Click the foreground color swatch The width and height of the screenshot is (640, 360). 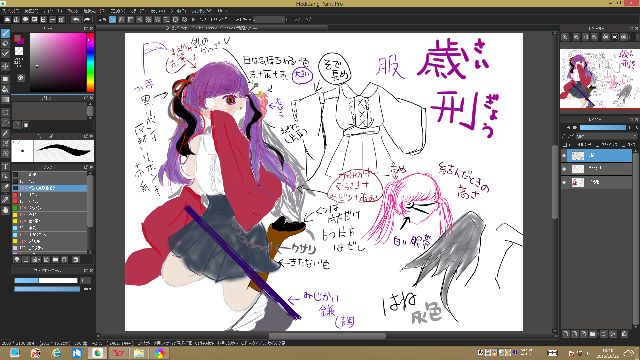tap(18, 39)
